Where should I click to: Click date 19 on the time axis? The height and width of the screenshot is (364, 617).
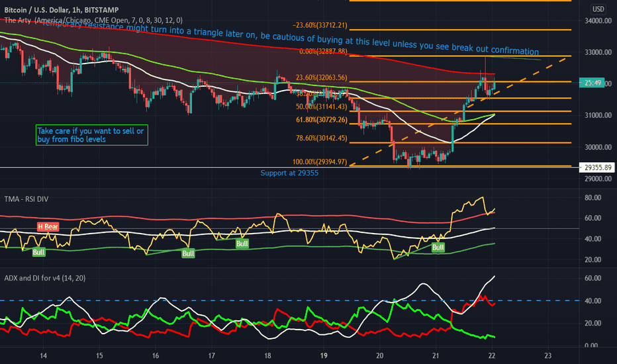[x=324, y=356]
